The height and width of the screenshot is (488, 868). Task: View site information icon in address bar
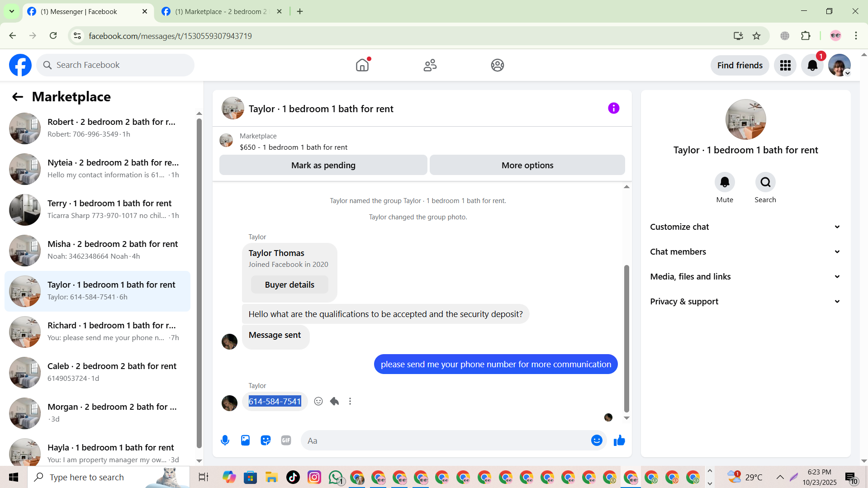(77, 36)
